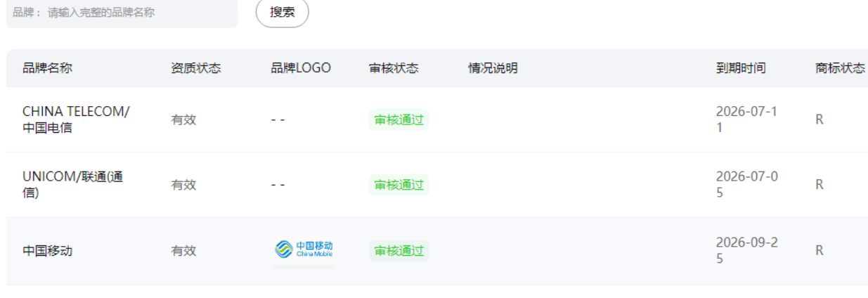Click the 2026-09-25 expiry date
This screenshot has height=298, width=868.
[746, 251]
